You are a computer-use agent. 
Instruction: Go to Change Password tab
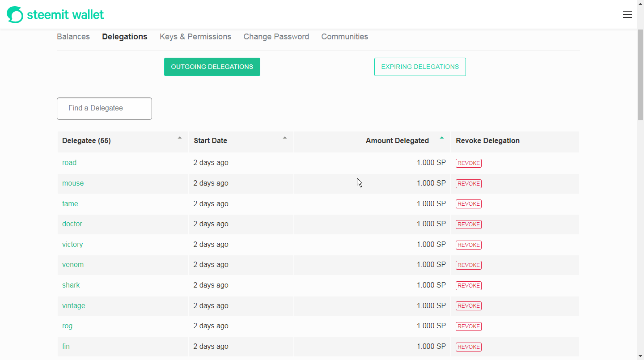(x=276, y=37)
